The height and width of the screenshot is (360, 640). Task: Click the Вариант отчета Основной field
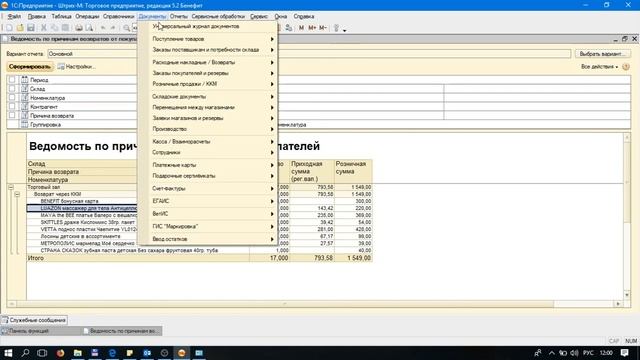(x=309, y=54)
